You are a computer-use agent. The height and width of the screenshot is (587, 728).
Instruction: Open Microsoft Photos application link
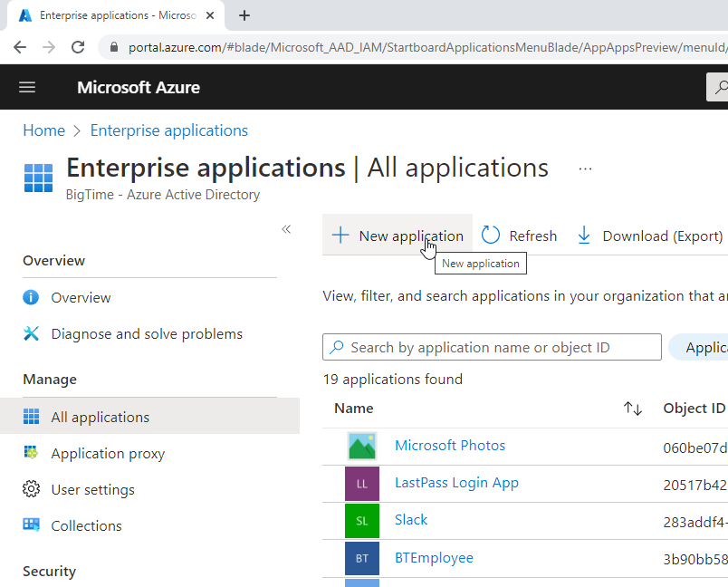coord(450,446)
